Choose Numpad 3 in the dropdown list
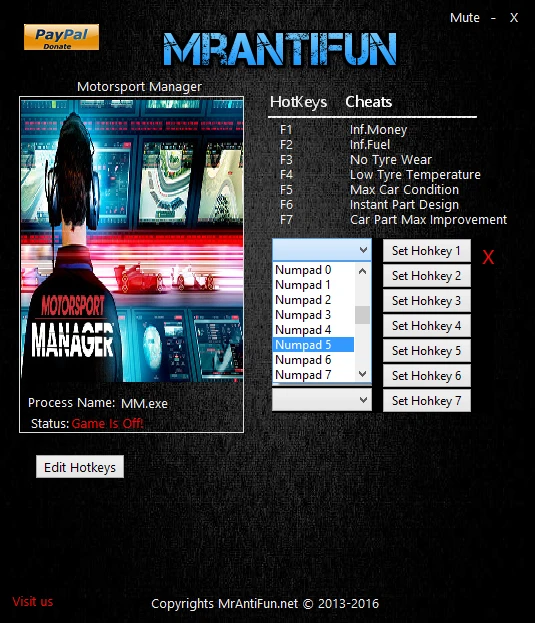This screenshot has width=535, height=623. pos(313,315)
